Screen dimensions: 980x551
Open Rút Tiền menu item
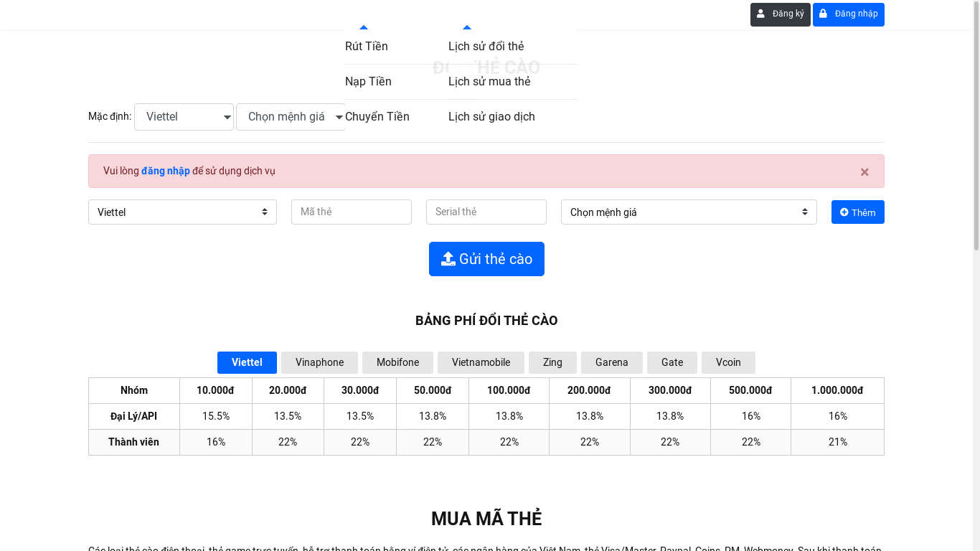(x=367, y=47)
